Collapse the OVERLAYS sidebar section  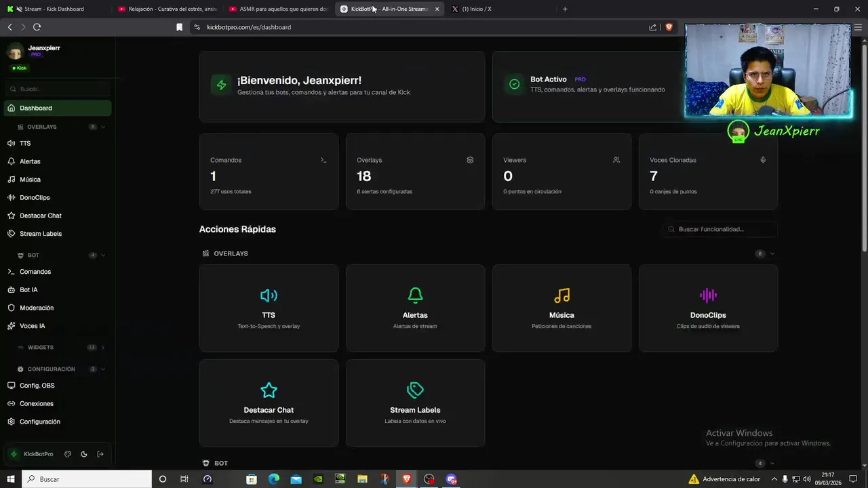(103, 127)
